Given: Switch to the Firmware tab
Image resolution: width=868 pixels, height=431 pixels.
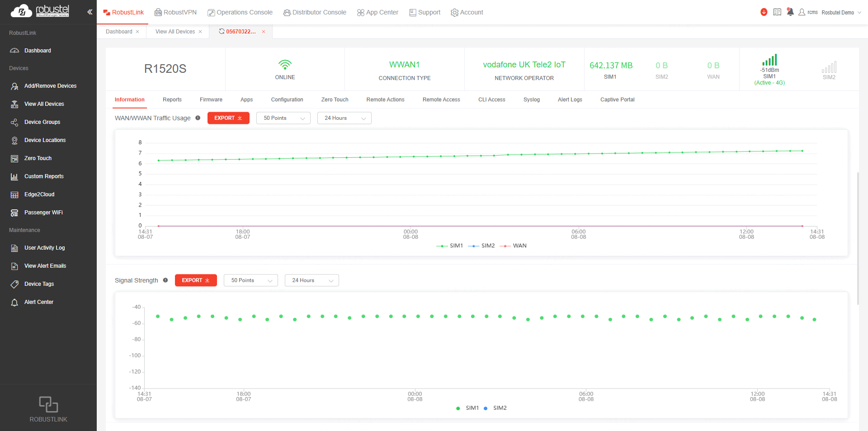Looking at the screenshot, I should click(x=211, y=99).
